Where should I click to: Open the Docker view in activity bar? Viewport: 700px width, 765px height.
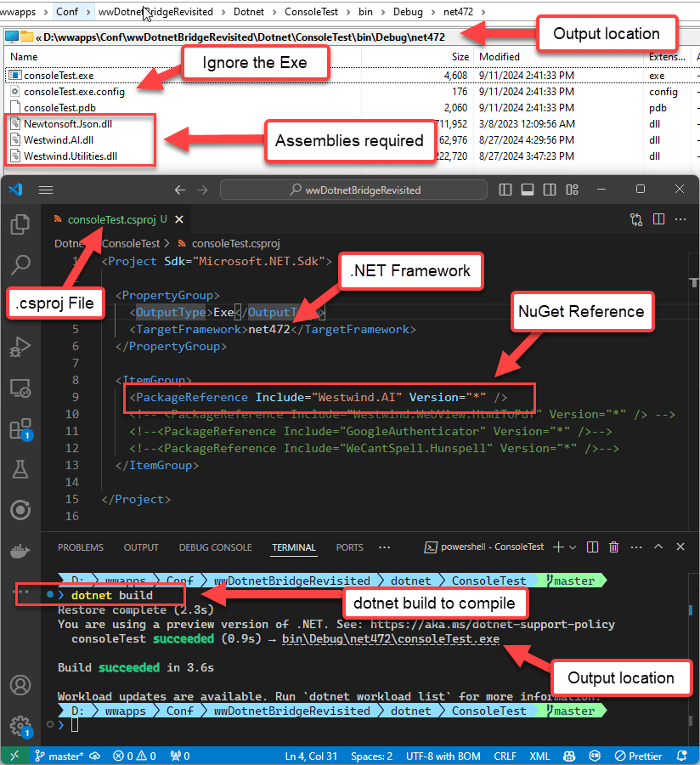click(x=20, y=551)
